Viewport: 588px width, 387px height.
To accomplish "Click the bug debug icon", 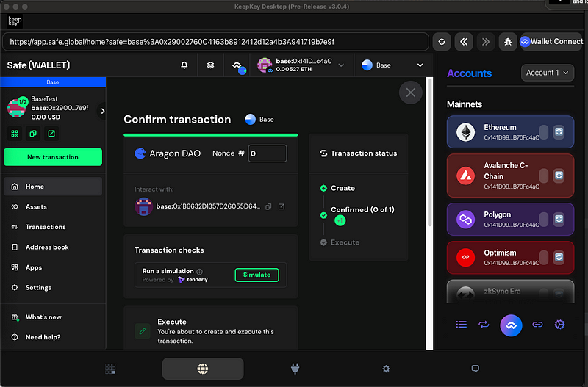I will click(x=507, y=42).
